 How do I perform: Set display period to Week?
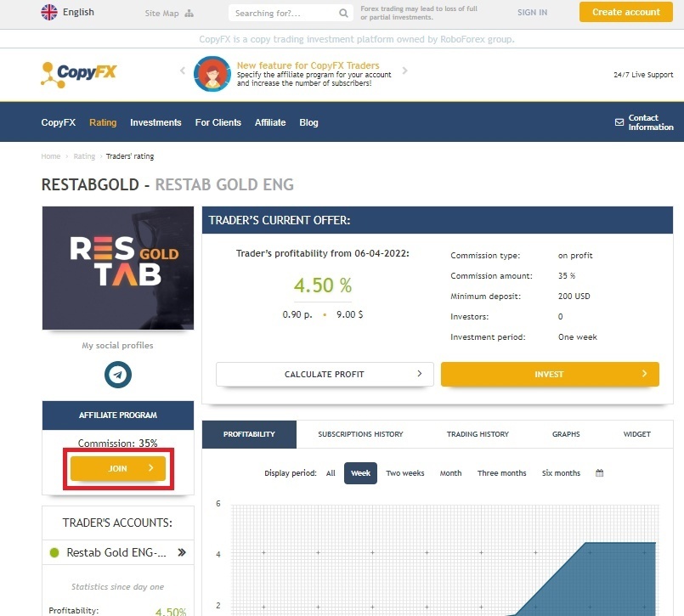[361, 473]
